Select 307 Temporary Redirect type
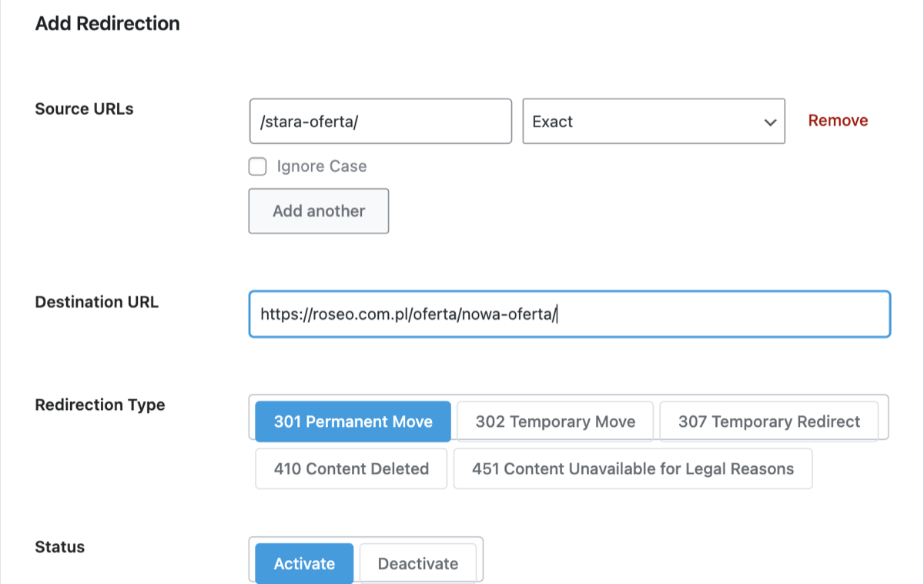The width and height of the screenshot is (924, 584). [x=769, y=421]
